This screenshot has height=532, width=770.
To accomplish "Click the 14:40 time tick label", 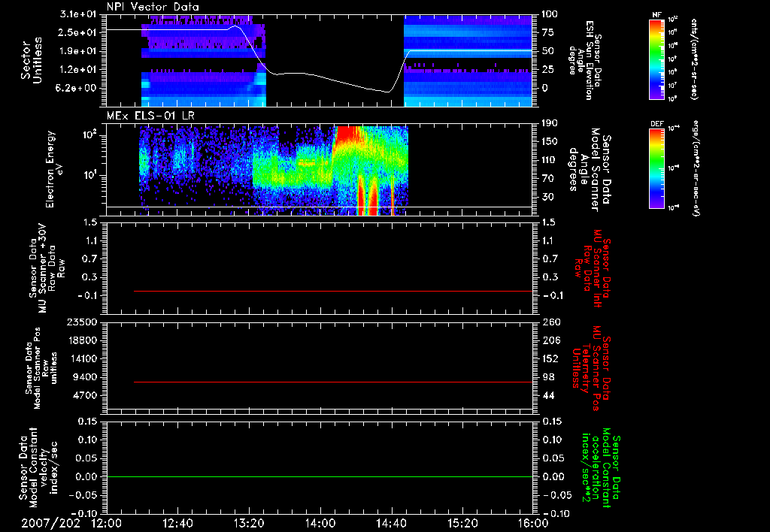I will (x=391, y=523).
